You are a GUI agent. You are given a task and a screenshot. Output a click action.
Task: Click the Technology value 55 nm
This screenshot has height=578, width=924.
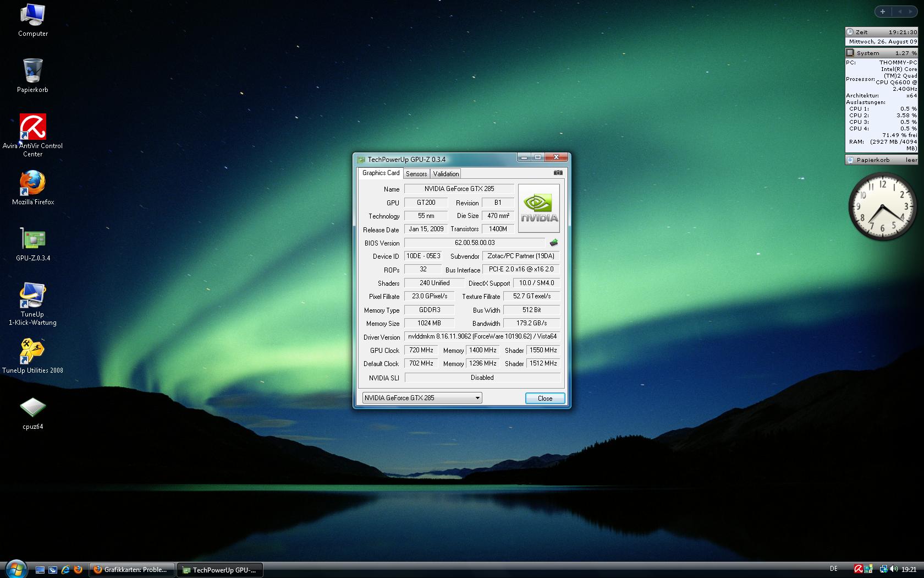click(x=426, y=216)
